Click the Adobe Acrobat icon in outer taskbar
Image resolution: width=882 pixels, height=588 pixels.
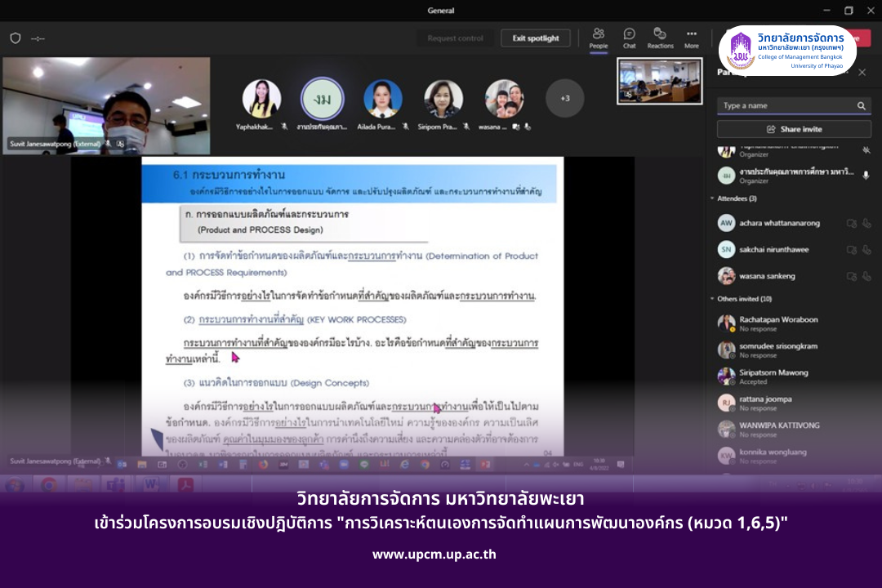(x=185, y=484)
